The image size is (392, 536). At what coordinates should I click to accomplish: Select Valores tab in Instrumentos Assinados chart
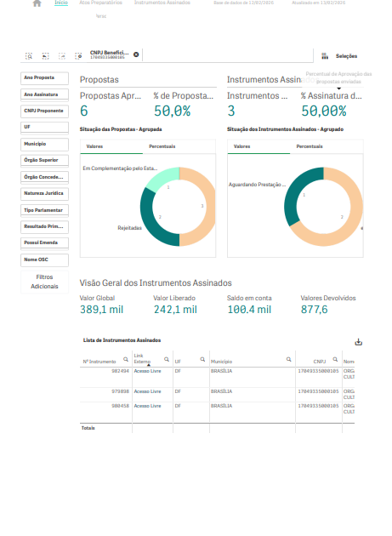click(x=242, y=146)
